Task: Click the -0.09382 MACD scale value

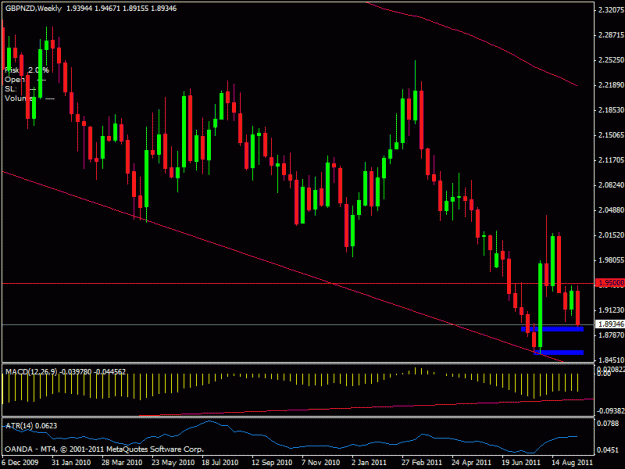Action: click(x=611, y=411)
